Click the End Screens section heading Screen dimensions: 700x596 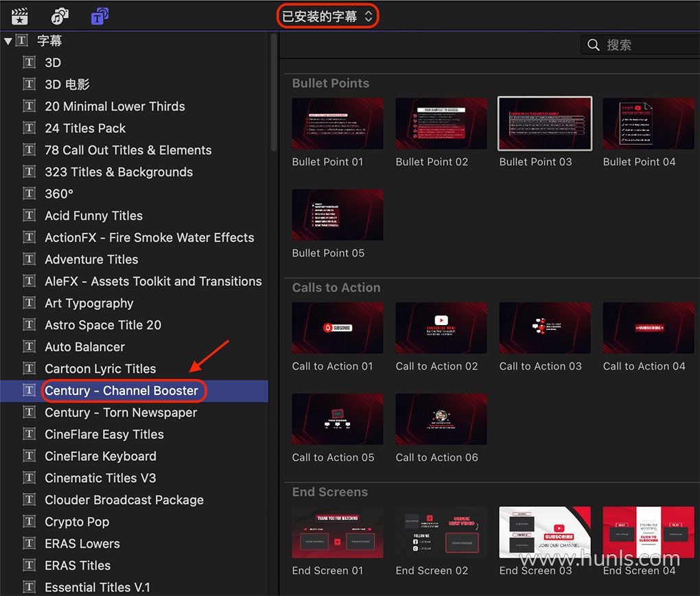(330, 492)
